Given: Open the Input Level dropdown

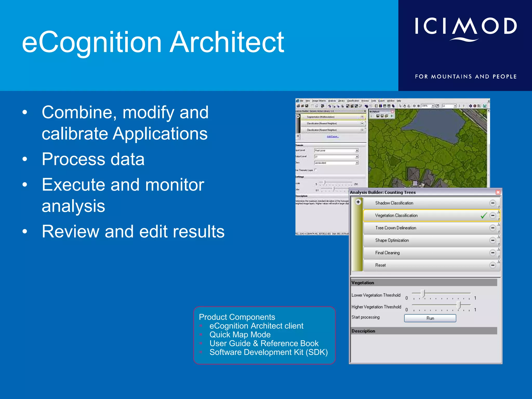Looking at the screenshot, I should (x=357, y=150).
